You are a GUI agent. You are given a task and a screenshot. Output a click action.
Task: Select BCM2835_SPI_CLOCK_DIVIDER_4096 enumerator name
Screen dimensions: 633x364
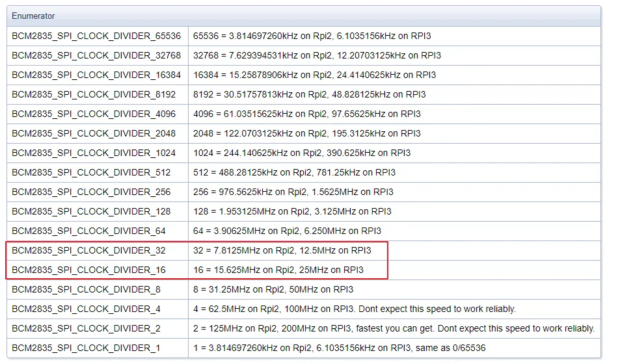(x=94, y=114)
